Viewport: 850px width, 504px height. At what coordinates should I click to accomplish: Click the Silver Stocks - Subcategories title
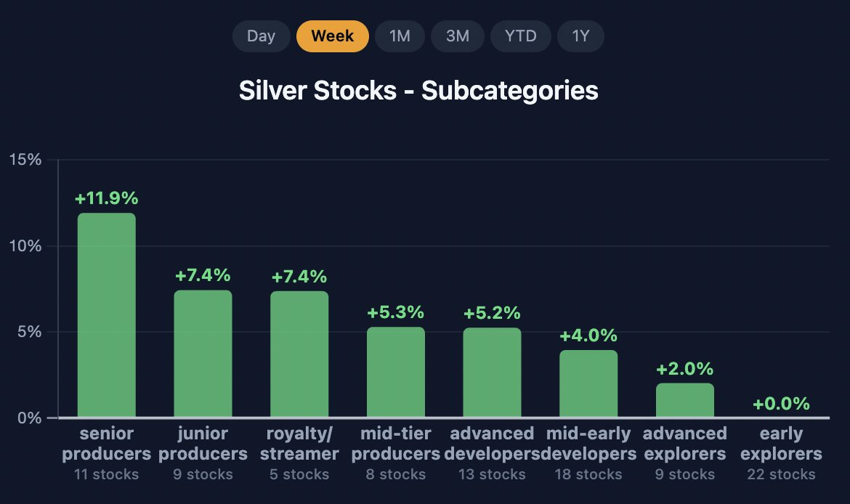coord(418,91)
